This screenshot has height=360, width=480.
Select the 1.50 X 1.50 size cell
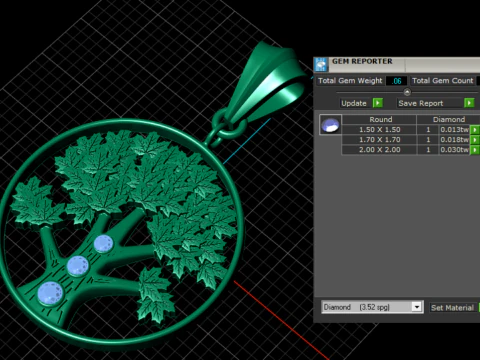tap(379, 130)
